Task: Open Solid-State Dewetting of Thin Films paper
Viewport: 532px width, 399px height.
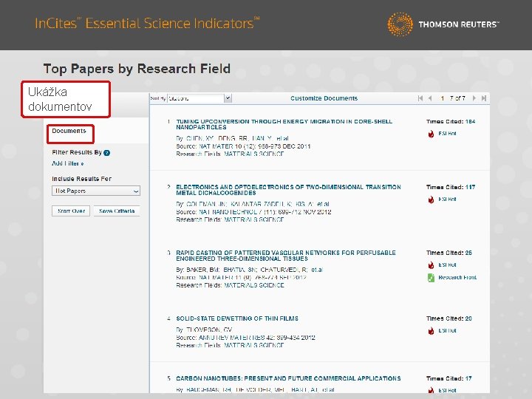Action: [237, 318]
